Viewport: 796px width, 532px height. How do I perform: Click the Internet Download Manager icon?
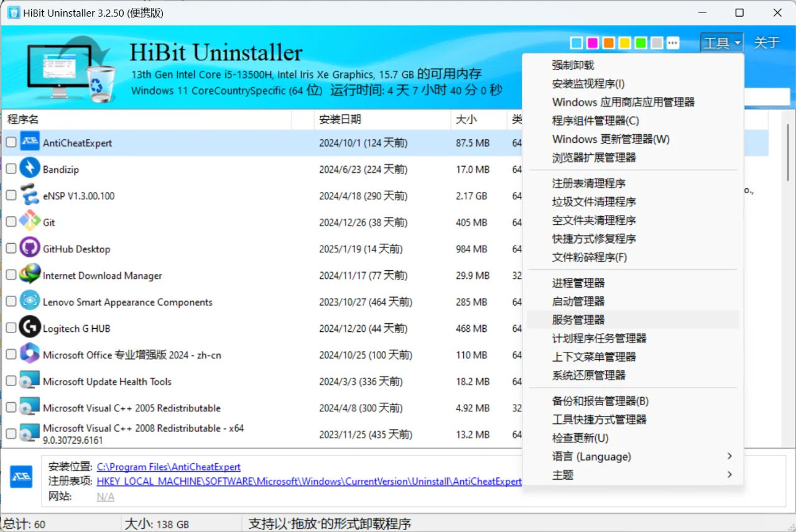tap(30, 275)
